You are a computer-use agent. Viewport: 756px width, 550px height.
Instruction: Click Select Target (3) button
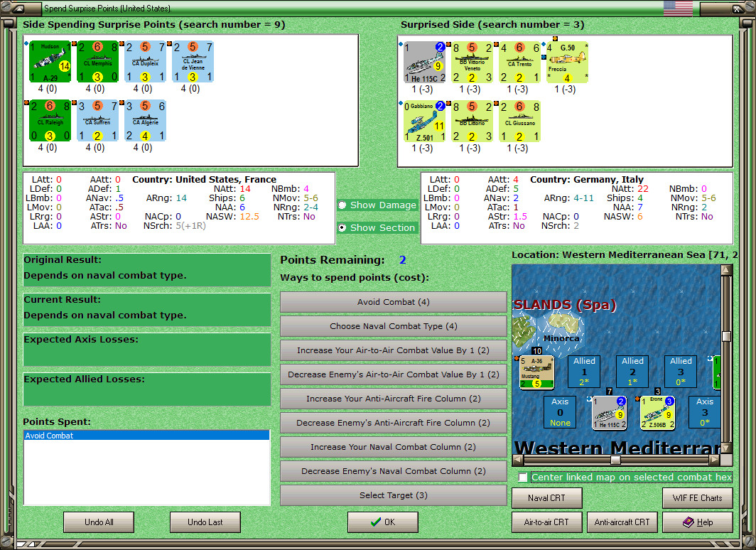point(394,495)
